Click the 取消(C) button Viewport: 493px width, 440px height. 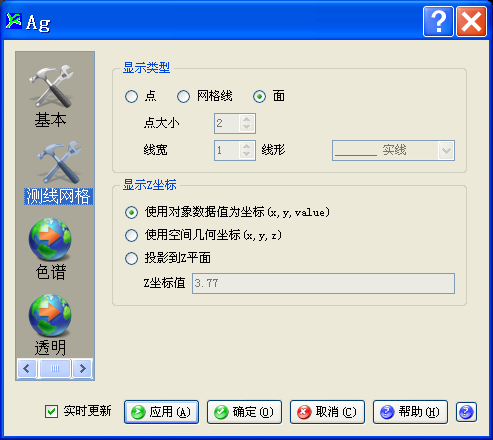(x=327, y=412)
